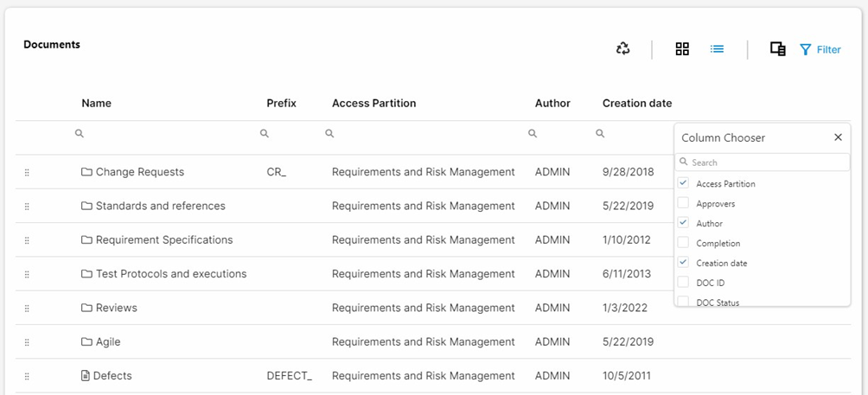
Task: Switch to grid tile view
Action: 682,49
